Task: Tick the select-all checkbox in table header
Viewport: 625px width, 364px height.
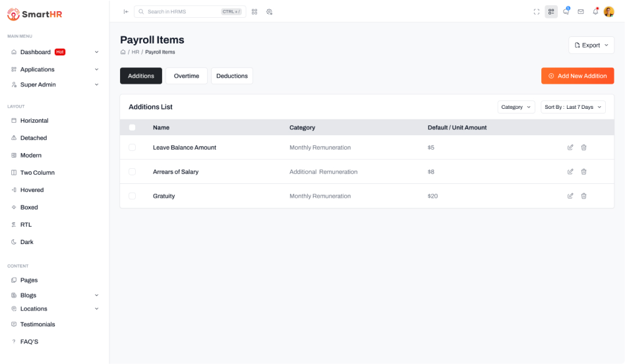Action: (133, 128)
